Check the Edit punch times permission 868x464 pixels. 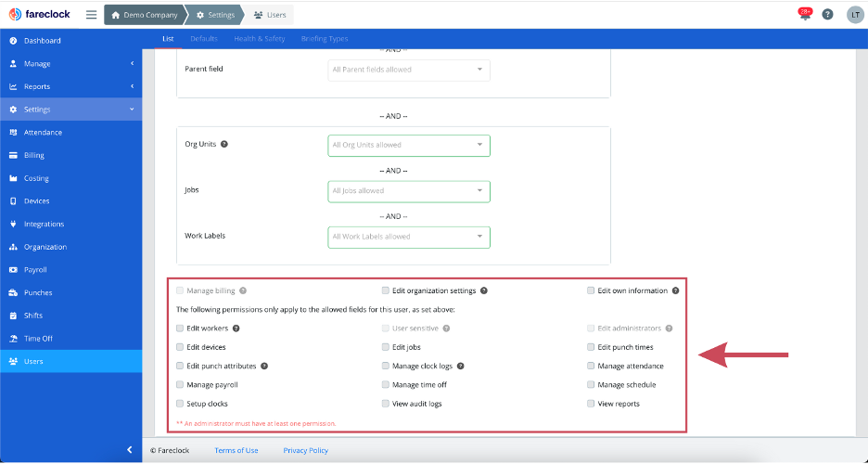point(591,347)
